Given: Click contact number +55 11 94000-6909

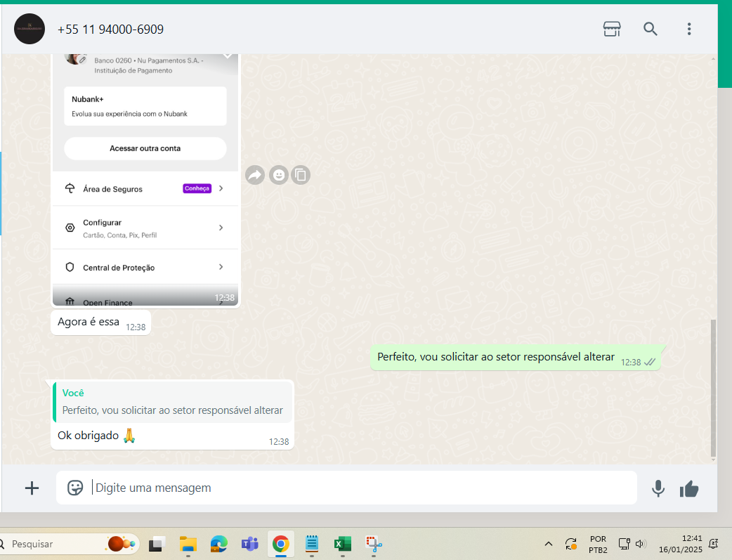Looking at the screenshot, I should [110, 30].
